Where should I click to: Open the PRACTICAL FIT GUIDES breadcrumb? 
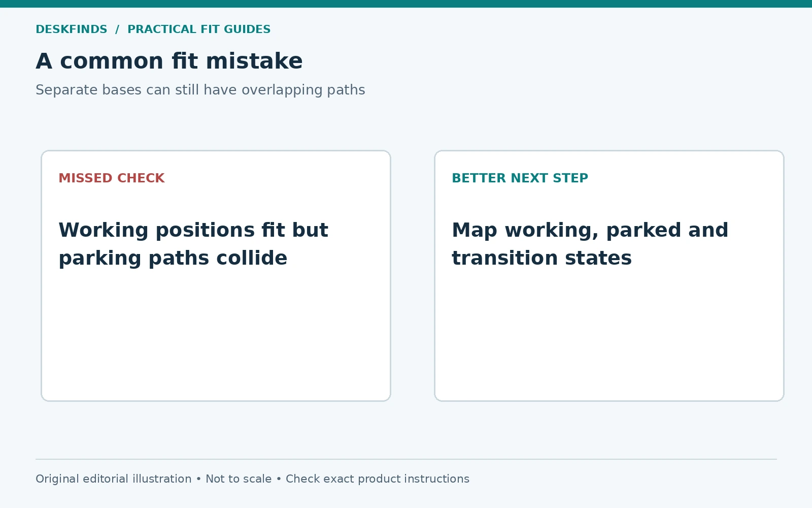199,29
